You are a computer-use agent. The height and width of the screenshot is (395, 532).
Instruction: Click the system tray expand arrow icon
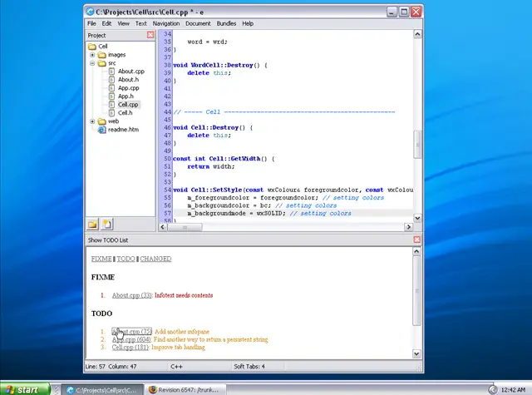(x=493, y=389)
